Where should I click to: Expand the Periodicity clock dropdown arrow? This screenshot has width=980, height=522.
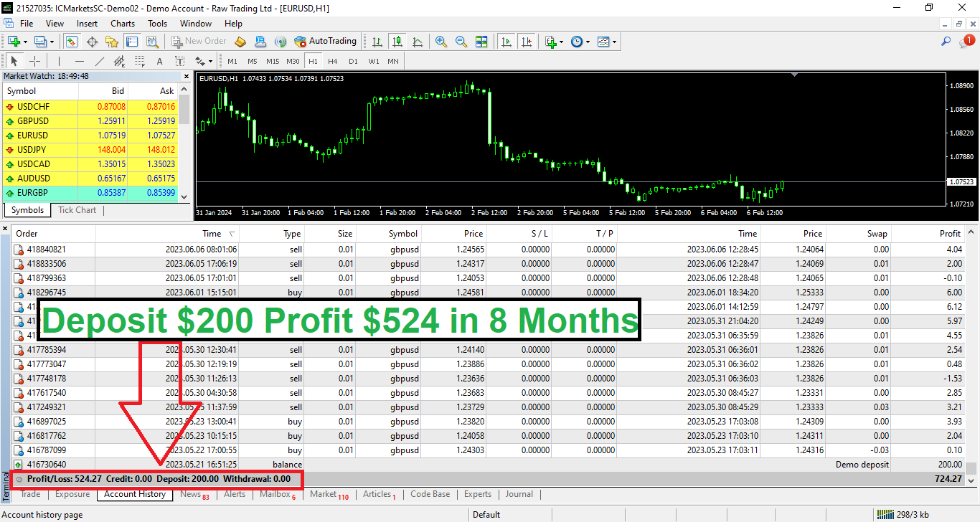[588, 42]
